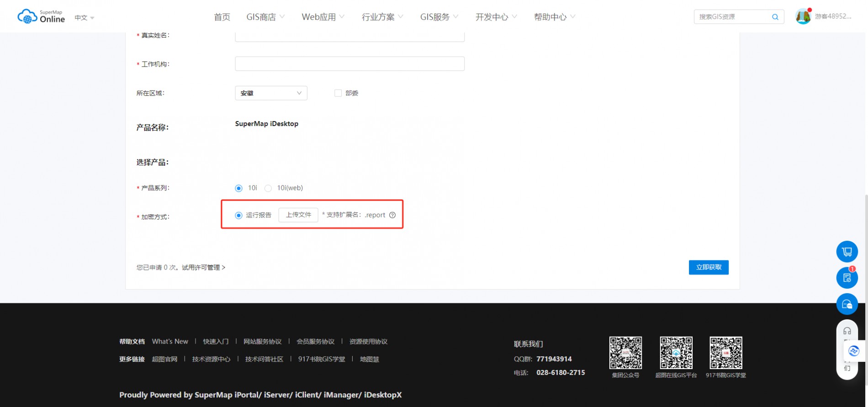868x407 pixels.
Task: Open the 超图官网 footer link
Action: tap(164, 359)
